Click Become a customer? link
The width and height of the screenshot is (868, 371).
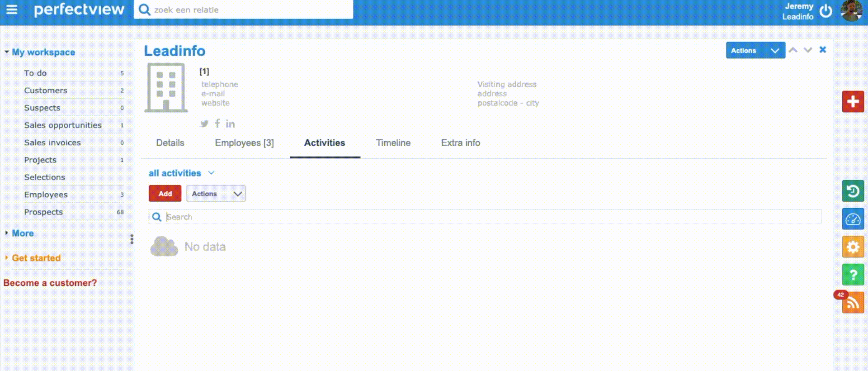coord(50,283)
